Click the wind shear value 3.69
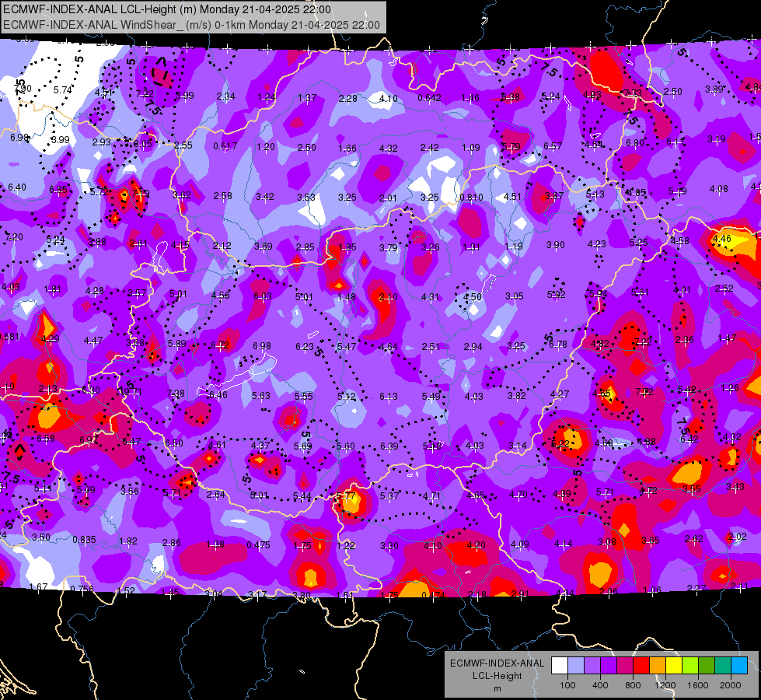The image size is (761, 700). point(264,247)
